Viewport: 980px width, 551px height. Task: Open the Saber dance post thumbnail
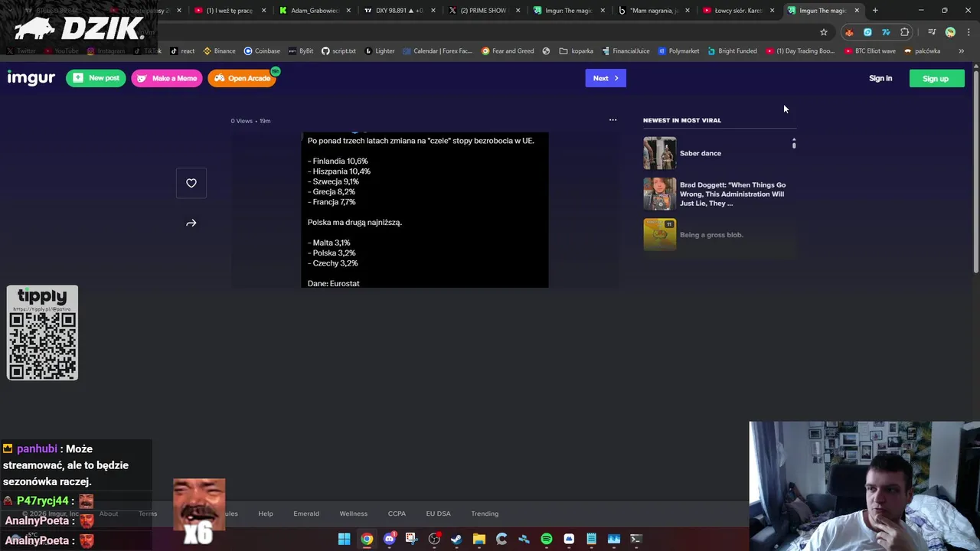click(x=660, y=153)
